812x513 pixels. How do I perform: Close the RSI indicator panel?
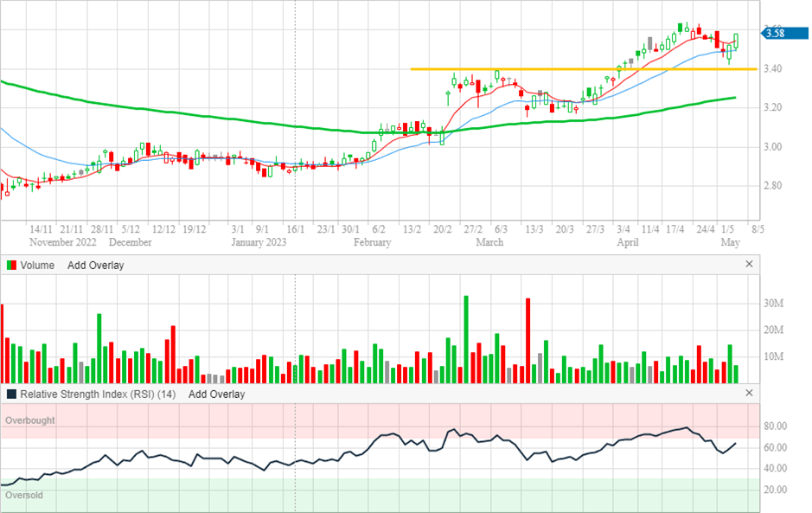click(750, 393)
